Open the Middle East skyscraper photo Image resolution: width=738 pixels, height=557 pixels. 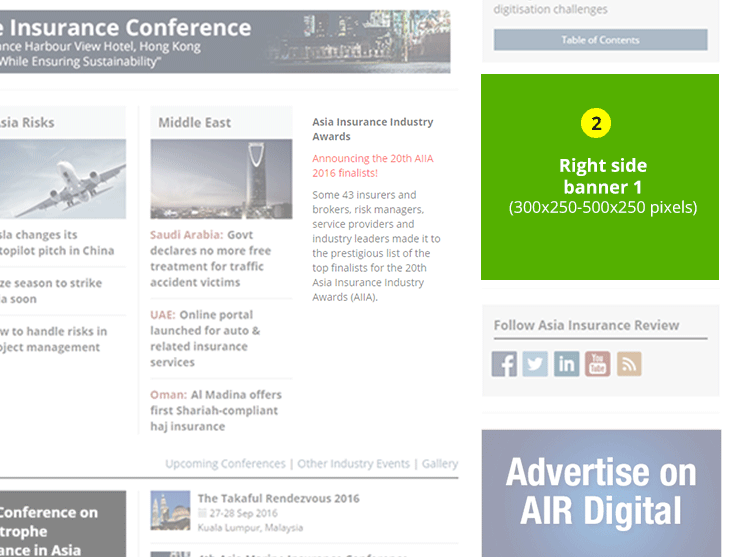pos(221,178)
